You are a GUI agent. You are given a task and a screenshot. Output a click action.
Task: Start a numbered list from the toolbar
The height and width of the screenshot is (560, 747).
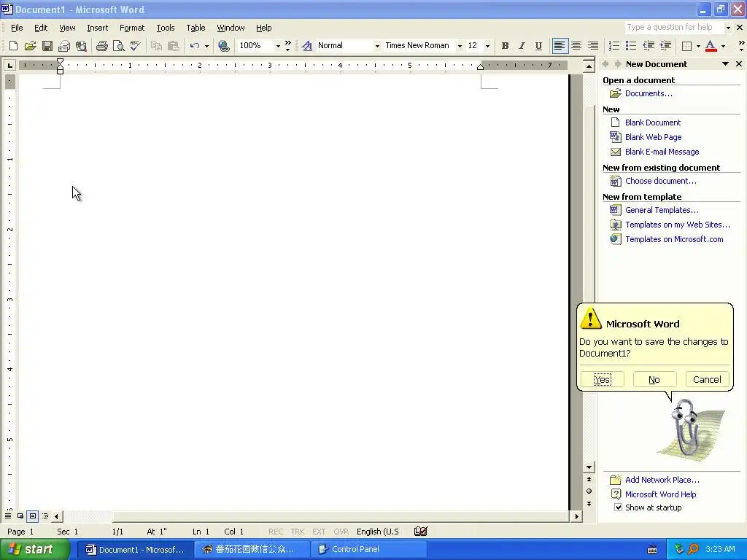point(614,46)
